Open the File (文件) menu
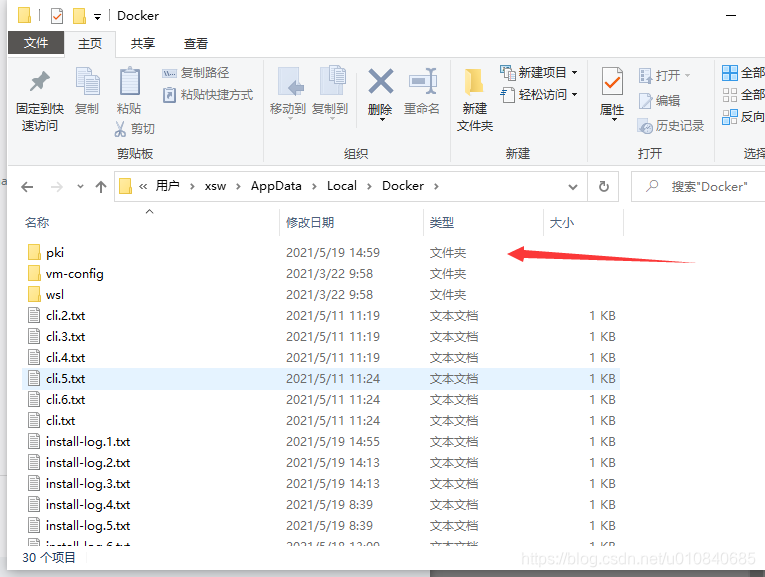The image size is (765, 577). 36,43
